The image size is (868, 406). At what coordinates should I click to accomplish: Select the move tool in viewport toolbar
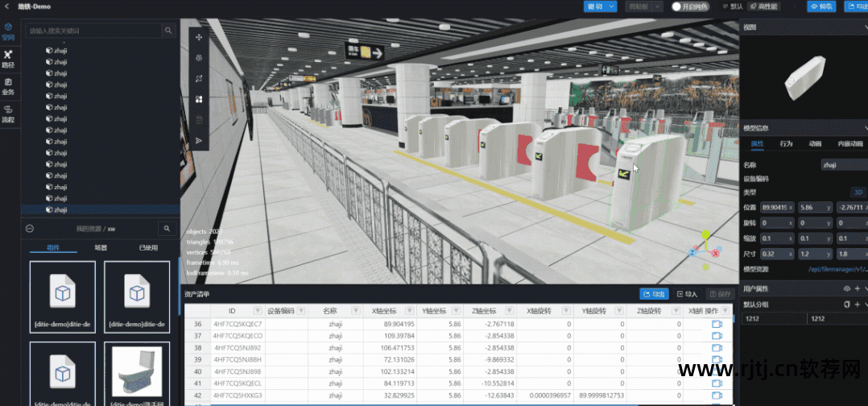pos(199,37)
